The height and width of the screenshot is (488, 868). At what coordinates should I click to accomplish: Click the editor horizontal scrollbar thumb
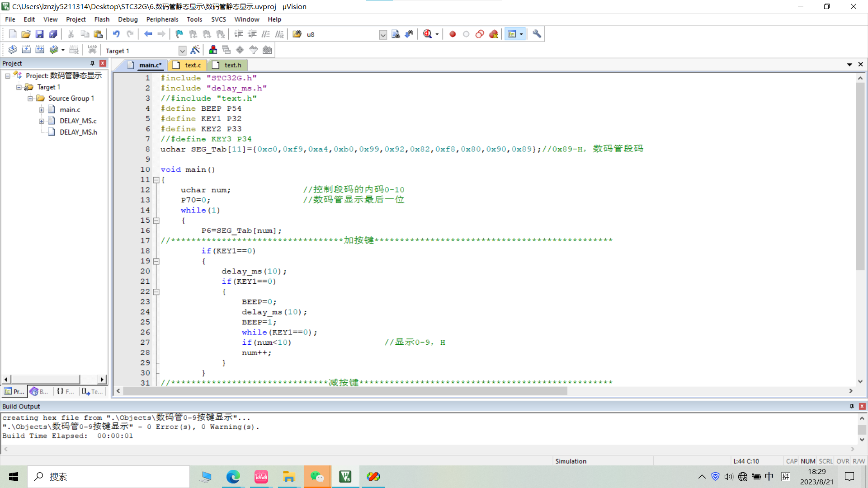coord(345,391)
